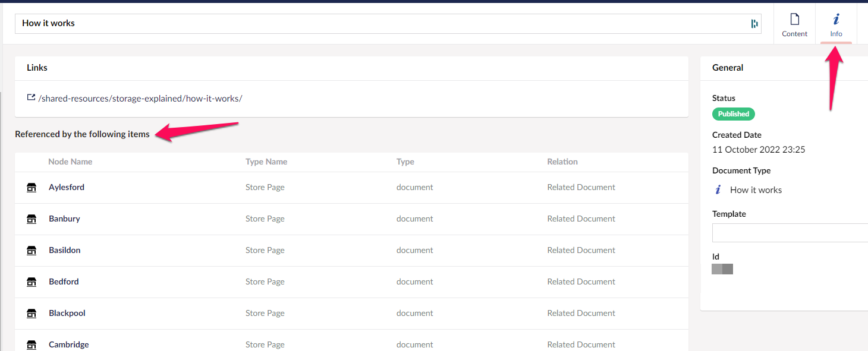Open the Template dropdown
Image resolution: width=868 pixels, height=351 pixels.
click(x=790, y=233)
